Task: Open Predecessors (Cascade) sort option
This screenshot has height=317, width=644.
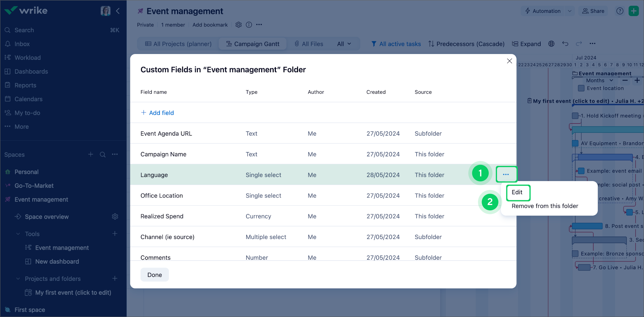Action: [x=467, y=44]
